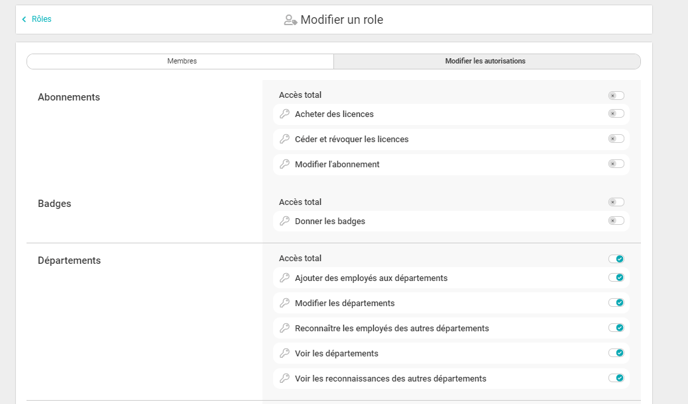Image resolution: width=688 pixels, height=404 pixels.
Task: Enable the Donner les badges permission
Action: tap(616, 221)
